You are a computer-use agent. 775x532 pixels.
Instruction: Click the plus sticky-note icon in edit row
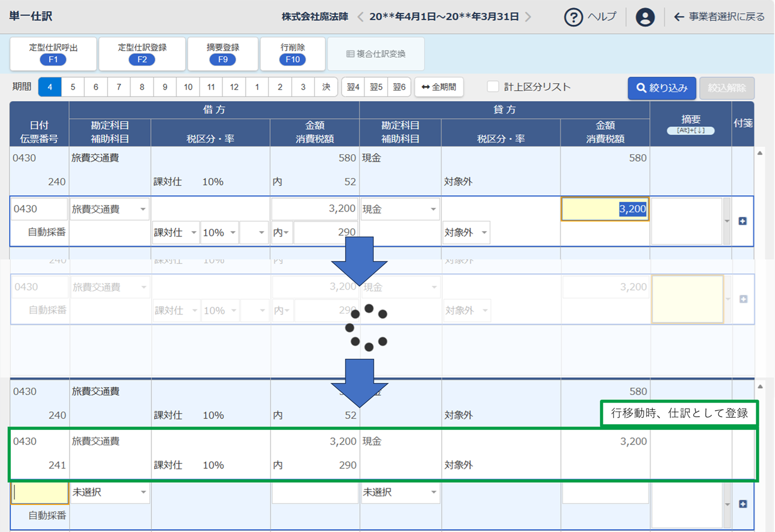click(743, 221)
